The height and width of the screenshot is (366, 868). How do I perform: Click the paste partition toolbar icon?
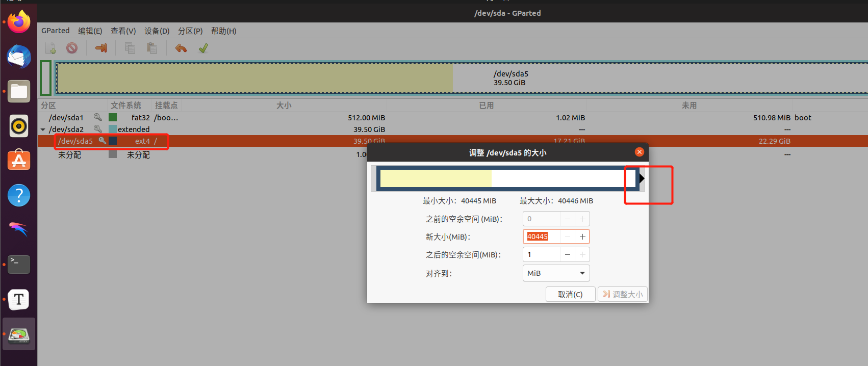(151, 48)
